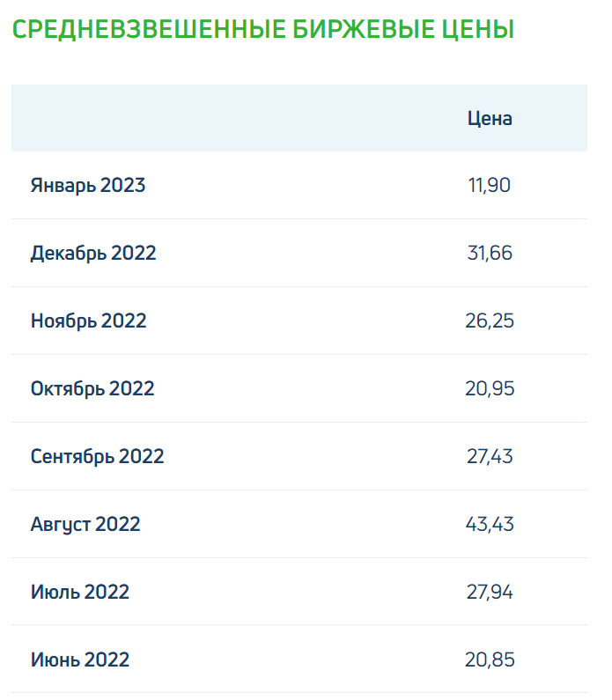
Task: Click the Июнь 2022 row label
Action: pyautogui.click(x=80, y=659)
